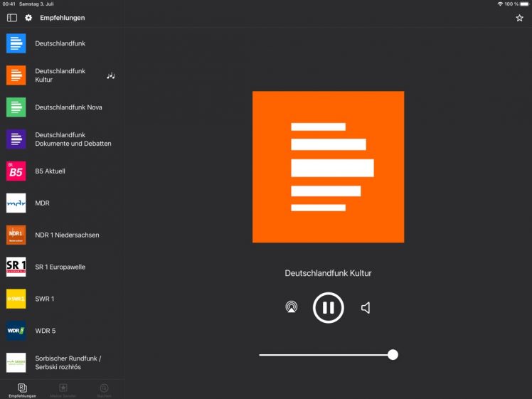The image size is (532, 399).
Task: Tune in to WDR 5
Action: pyautogui.click(x=45, y=331)
